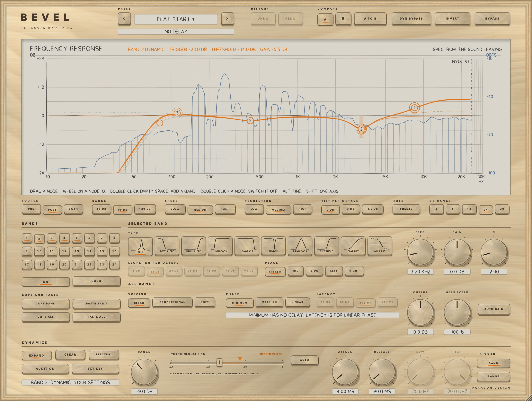This screenshot has width=532, height=401.
Task: Click the threshold slider handle
Action: coord(219,362)
